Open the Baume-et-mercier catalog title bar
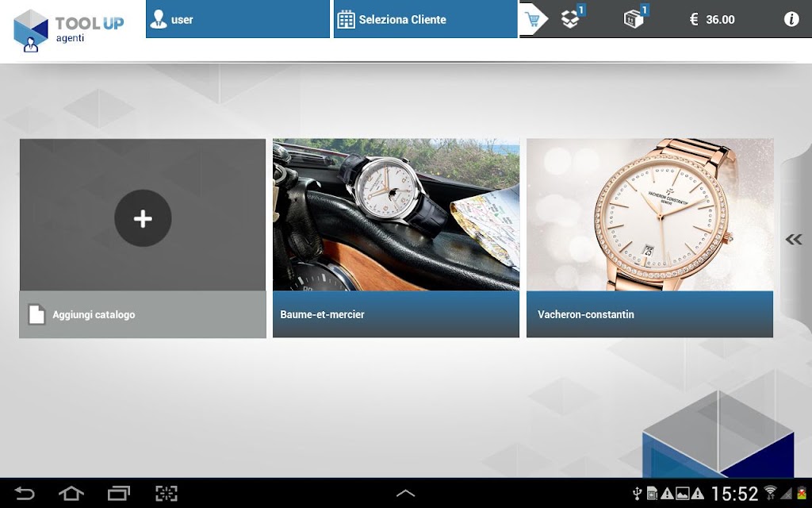This screenshot has width=812, height=508. pos(396,314)
